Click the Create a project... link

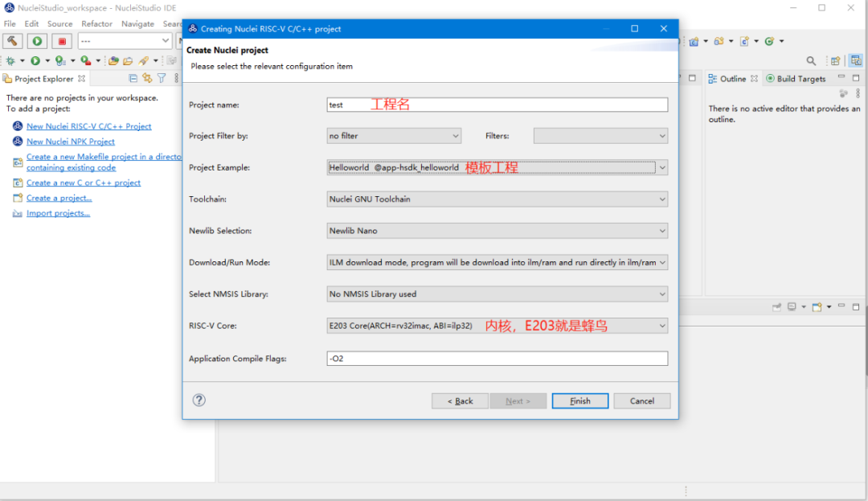[x=59, y=198]
